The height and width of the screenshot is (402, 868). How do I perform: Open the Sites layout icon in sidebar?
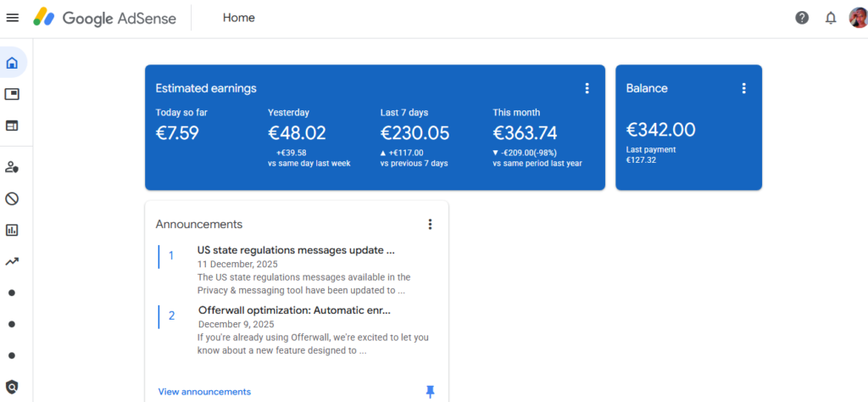pos(12,126)
